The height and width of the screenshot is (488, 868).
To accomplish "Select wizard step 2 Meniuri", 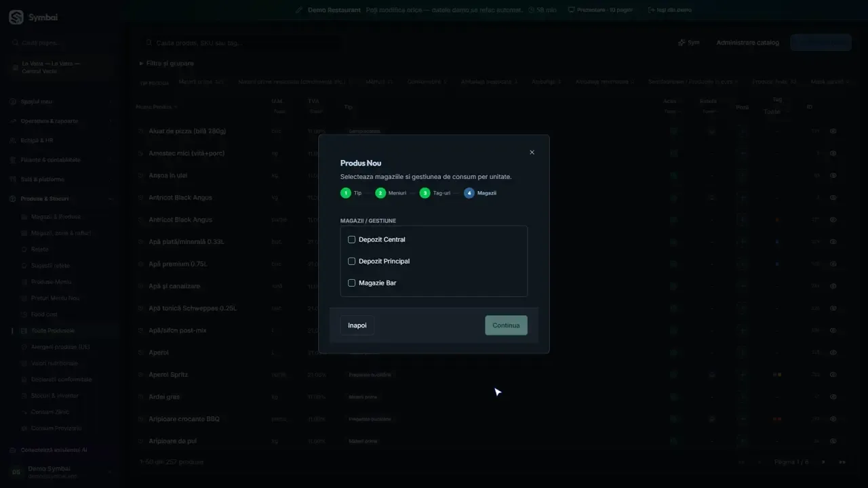I will coord(391,193).
